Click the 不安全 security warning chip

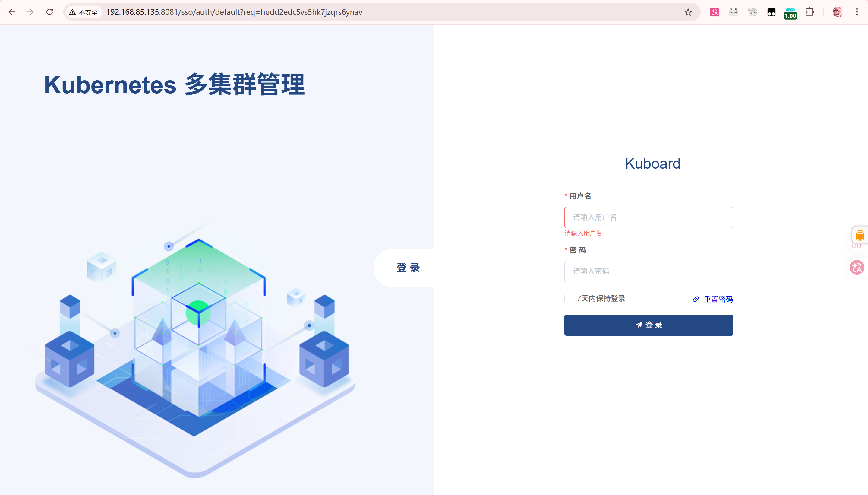[x=84, y=12]
